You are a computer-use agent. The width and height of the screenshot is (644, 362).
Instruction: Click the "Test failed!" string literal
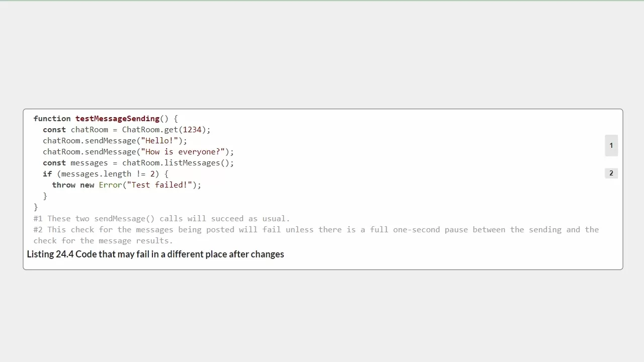(159, 185)
